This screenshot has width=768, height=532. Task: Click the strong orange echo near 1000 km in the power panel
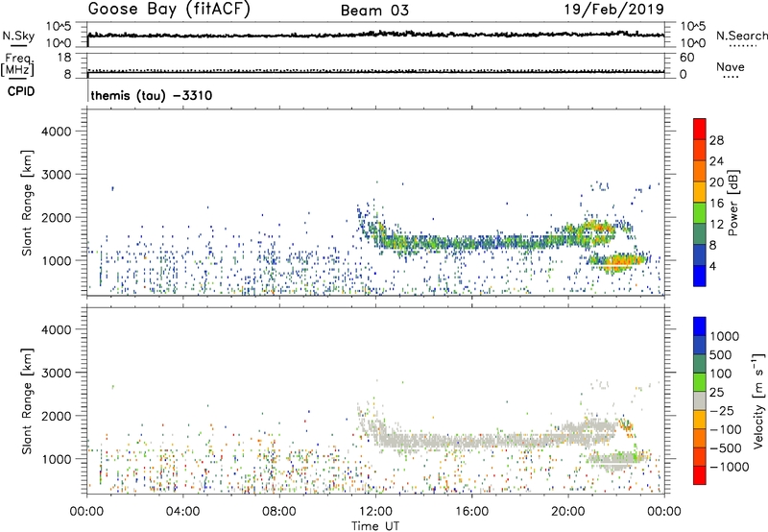click(618, 261)
